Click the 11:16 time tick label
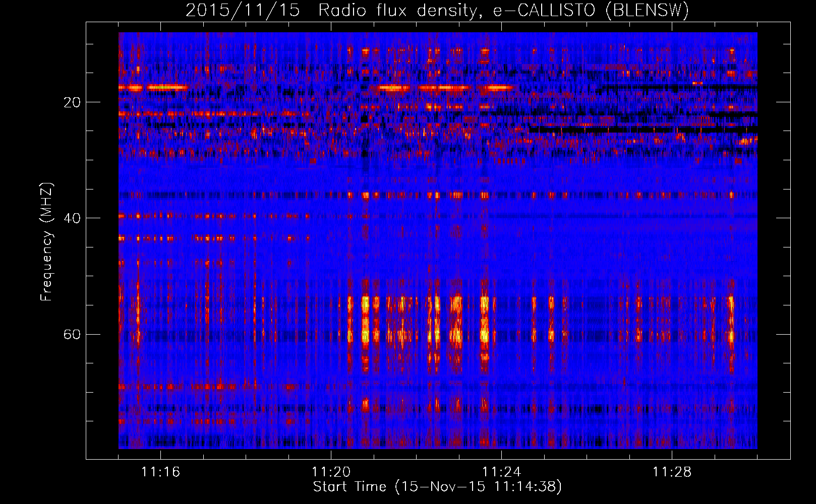 click(160, 472)
